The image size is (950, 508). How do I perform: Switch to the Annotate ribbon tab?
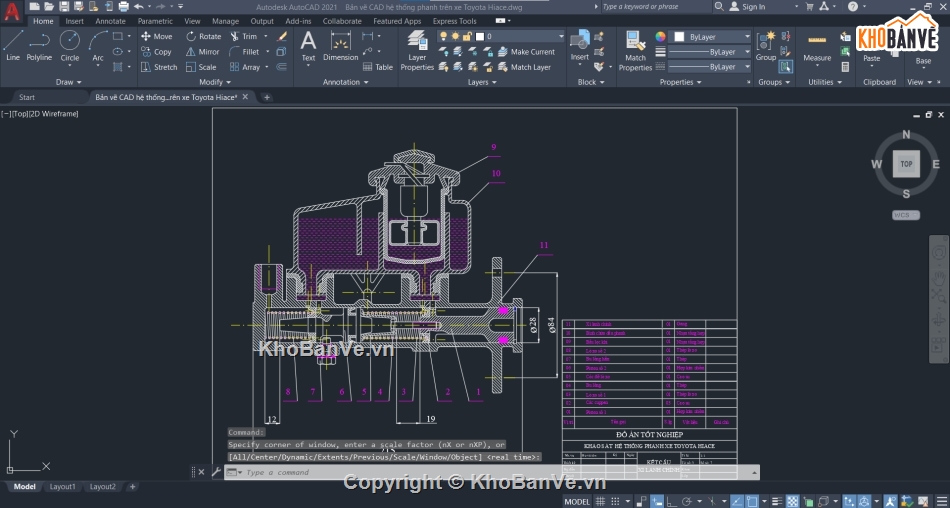click(110, 21)
